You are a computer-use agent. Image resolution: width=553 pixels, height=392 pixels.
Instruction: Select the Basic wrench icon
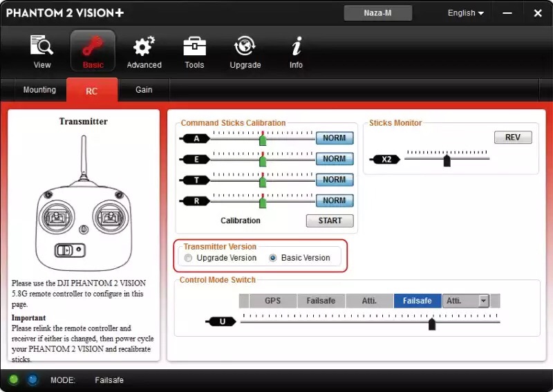93,46
